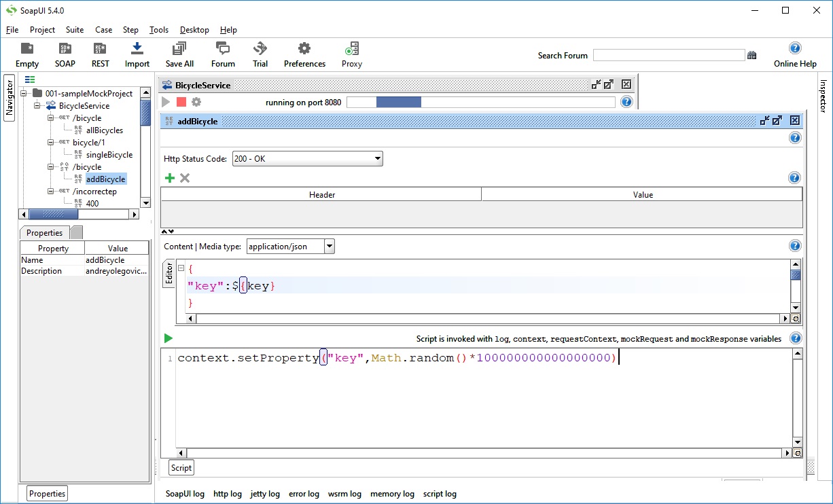
Task: Open the Help menu
Action: (228, 30)
